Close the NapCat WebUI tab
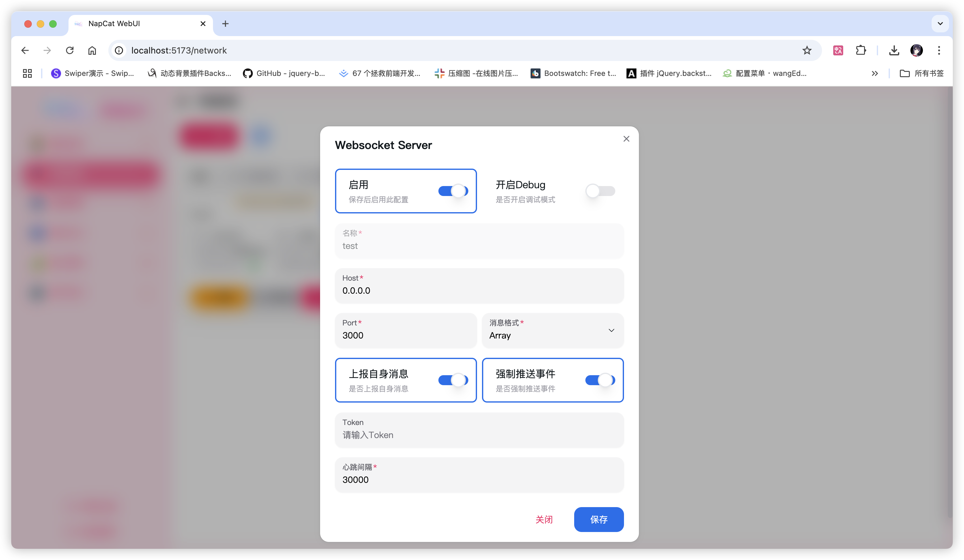Screen dimensions: 964x560 203,24
